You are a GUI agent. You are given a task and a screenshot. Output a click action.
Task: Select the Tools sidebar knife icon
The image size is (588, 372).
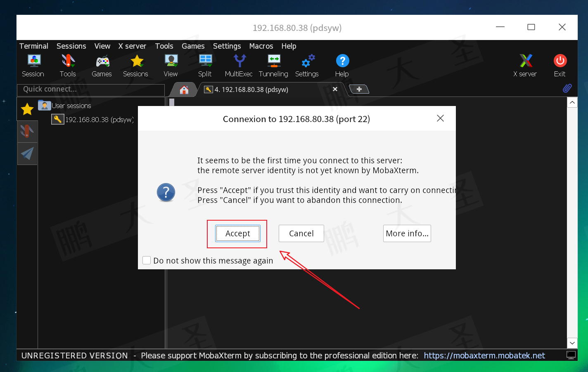pos(27,131)
